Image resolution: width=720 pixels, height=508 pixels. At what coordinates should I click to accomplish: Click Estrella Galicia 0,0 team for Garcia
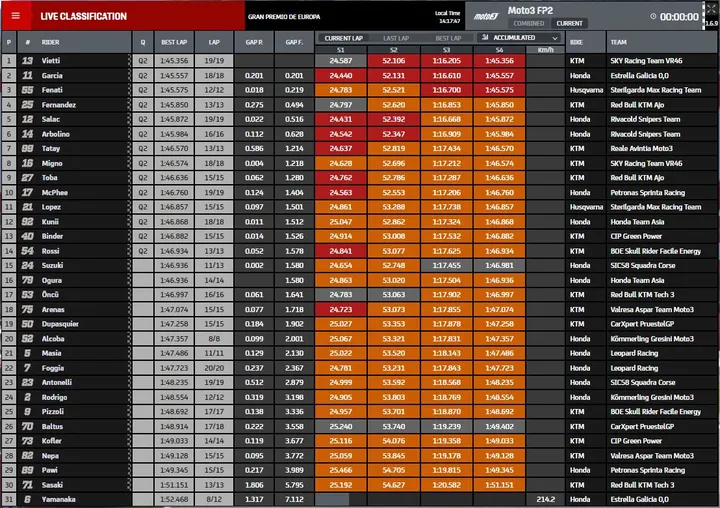(639, 75)
